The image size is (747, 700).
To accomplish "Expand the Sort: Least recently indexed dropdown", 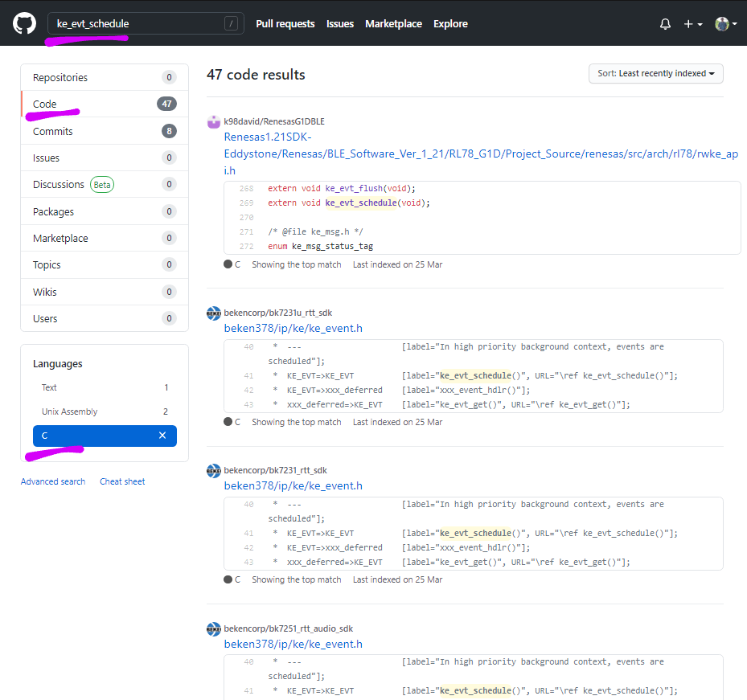I will (655, 74).
